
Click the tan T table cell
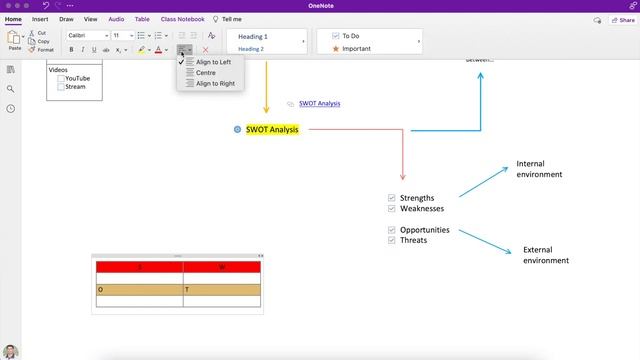click(222, 290)
